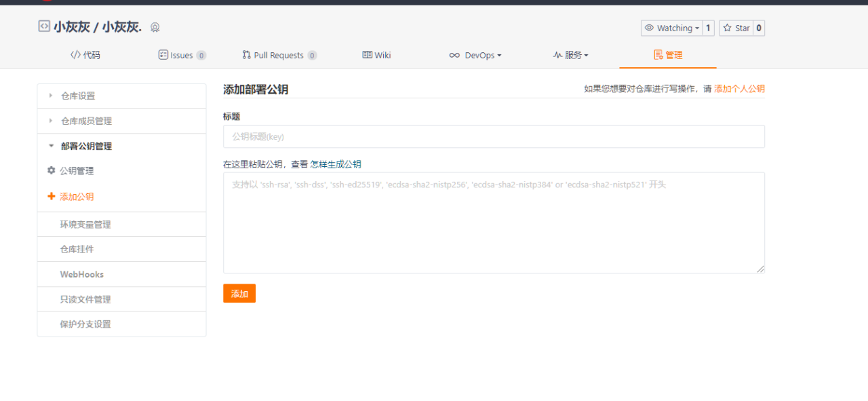The image size is (868, 401).
Task: Click the gear icon beside 公钥管理
Action: click(x=52, y=170)
